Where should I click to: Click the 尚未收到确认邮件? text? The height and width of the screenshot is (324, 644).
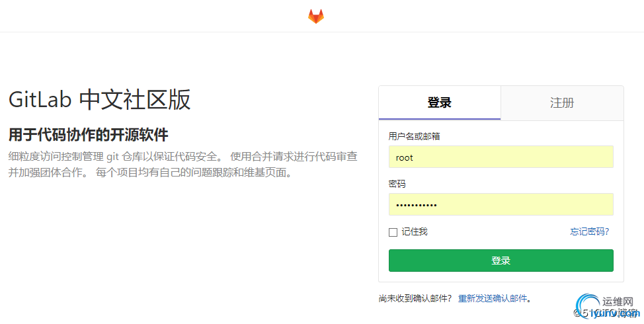pyautogui.click(x=415, y=298)
